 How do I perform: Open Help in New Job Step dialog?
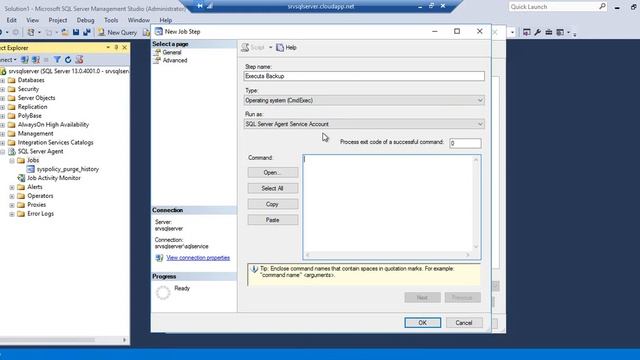286,47
